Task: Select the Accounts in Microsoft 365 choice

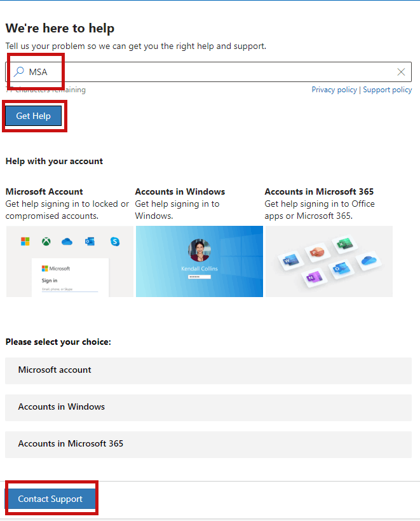Action: tap(208, 445)
